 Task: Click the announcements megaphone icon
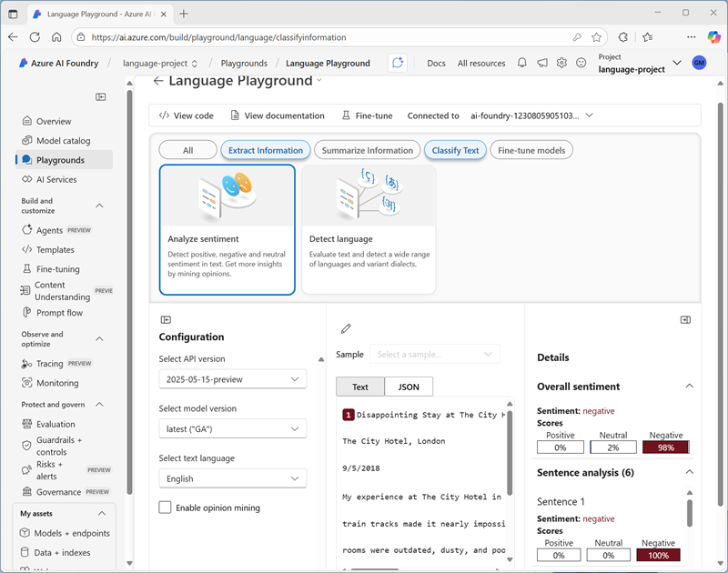[542, 63]
